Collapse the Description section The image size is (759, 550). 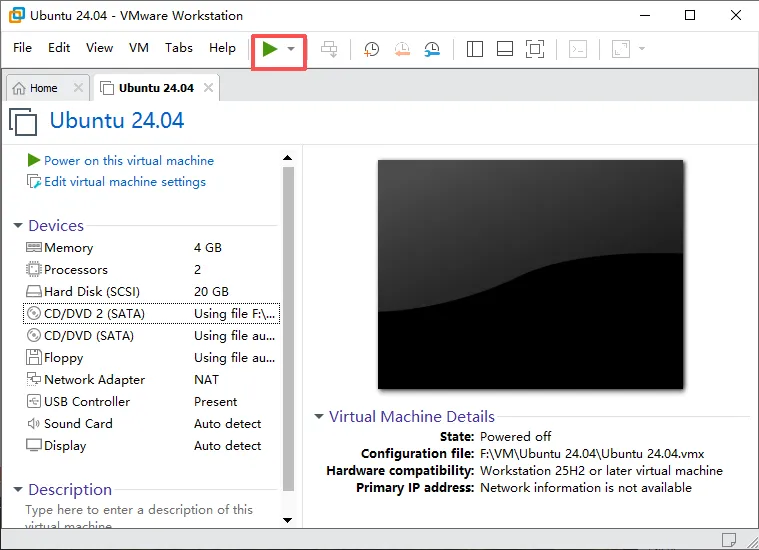pos(18,489)
